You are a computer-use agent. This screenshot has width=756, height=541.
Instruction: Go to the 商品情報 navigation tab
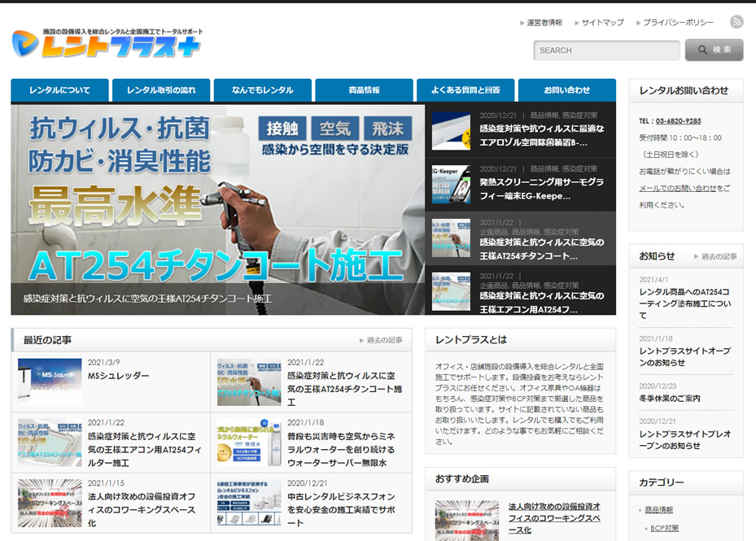[364, 90]
